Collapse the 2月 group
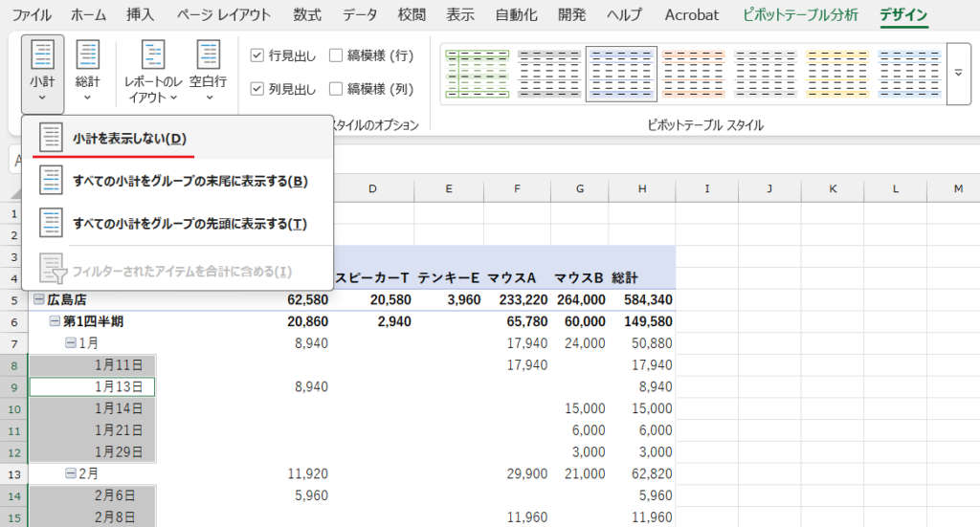 (71, 473)
